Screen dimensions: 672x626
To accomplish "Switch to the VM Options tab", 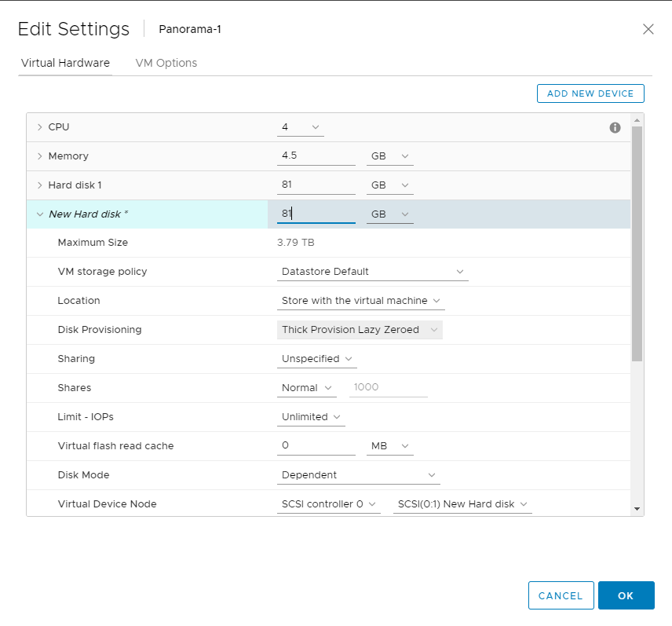I will coord(166,63).
